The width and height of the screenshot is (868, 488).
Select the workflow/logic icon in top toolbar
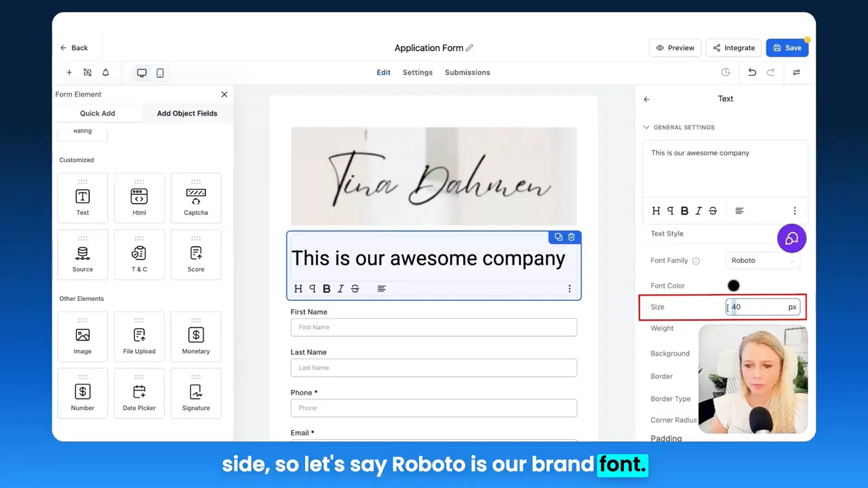(x=87, y=73)
